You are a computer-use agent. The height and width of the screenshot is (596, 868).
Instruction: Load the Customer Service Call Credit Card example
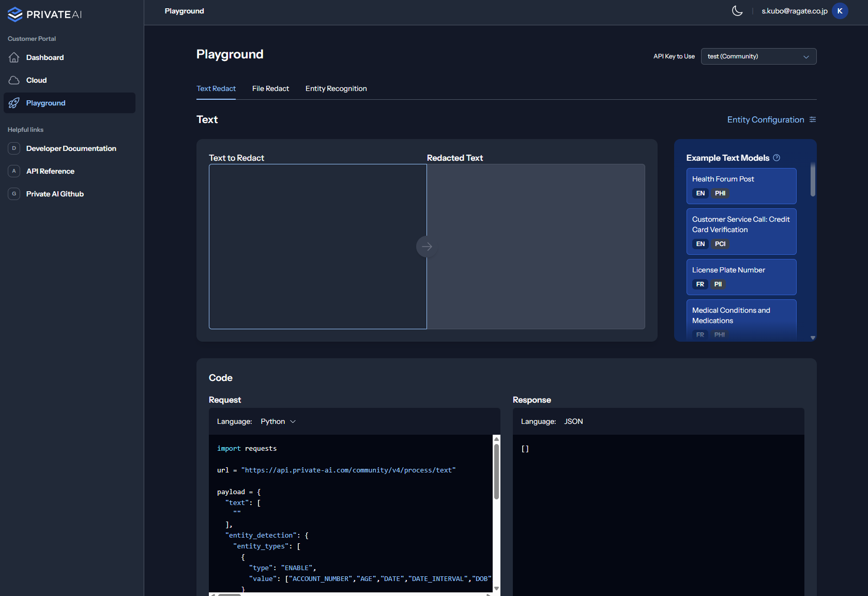(741, 232)
